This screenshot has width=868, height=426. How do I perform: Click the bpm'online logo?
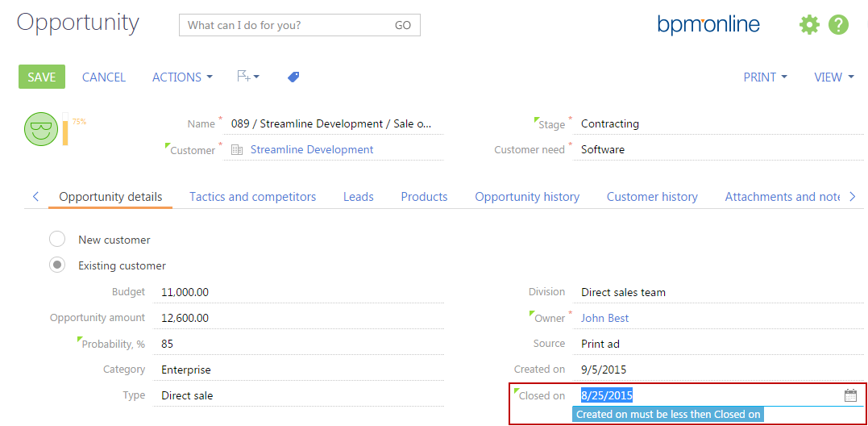pyautogui.click(x=708, y=25)
